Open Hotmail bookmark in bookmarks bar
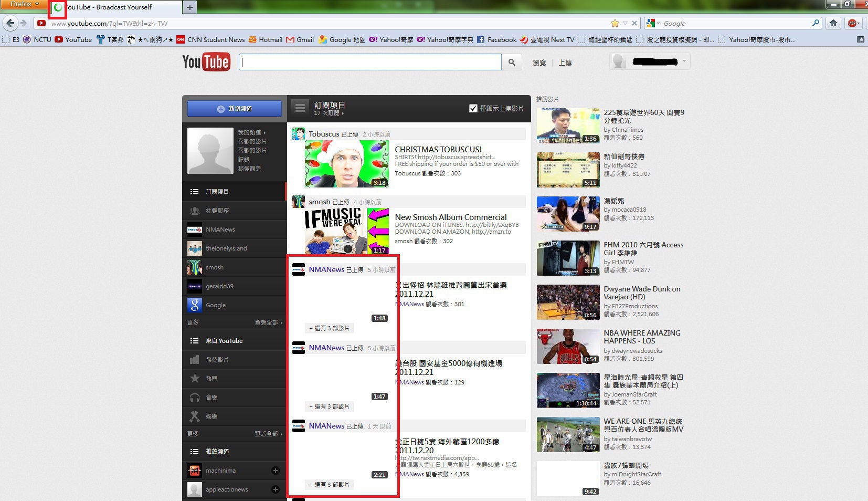Image resolution: width=868 pixels, height=501 pixels. (266, 39)
